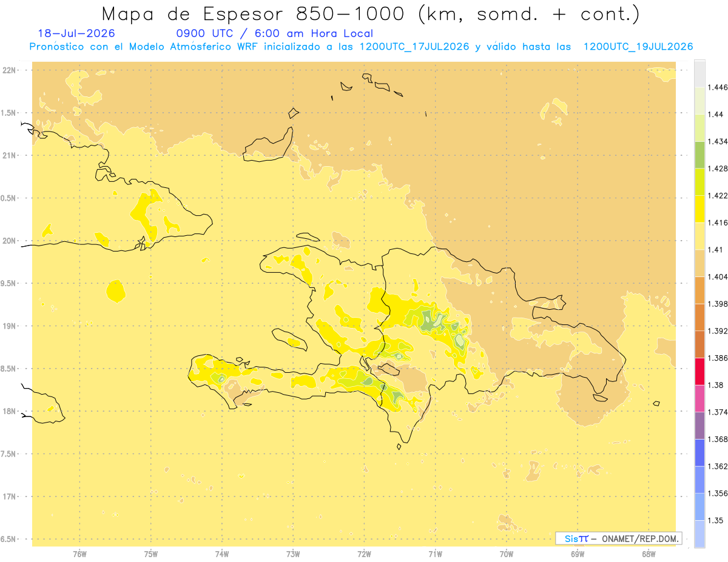
Task: Click the "20N" latitude label
Action: tap(9, 241)
